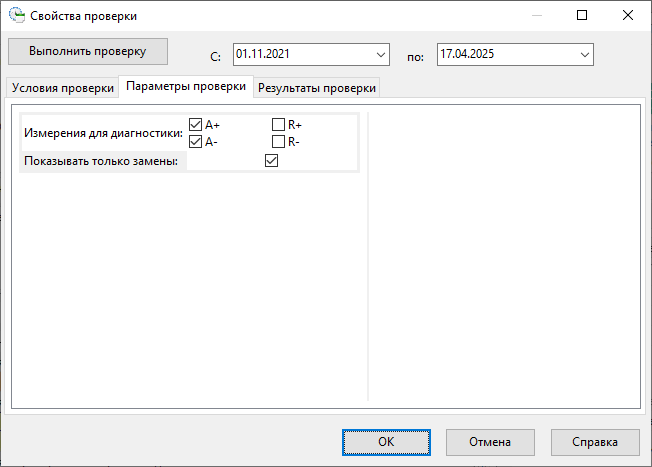The width and height of the screenshot is (652, 467).
Task: Toggle the Показывать только замены checkbox
Action: point(271,161)
